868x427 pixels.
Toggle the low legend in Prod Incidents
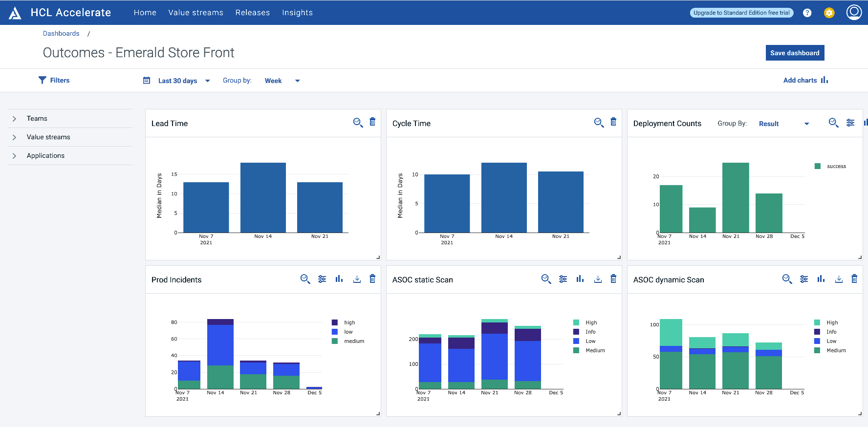click(342, 332)
